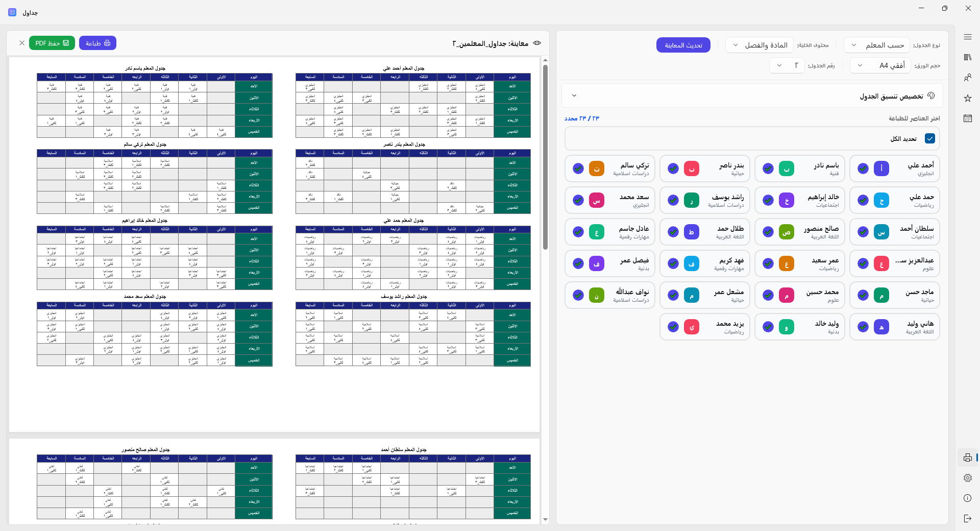This screenshot has height=531, width=980.
Task: Click the 'تحديث المعاينة' refresh preview button
Action: point(683,45)
